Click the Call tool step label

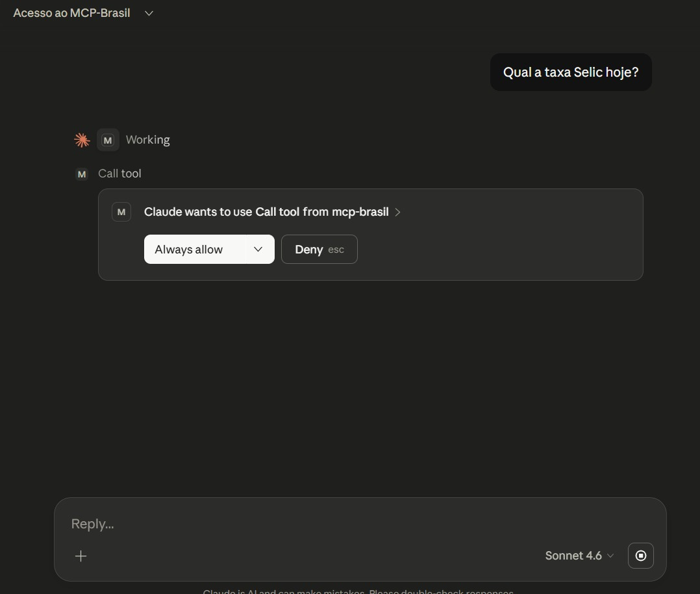pyautogui.click(x=119, y=174)
